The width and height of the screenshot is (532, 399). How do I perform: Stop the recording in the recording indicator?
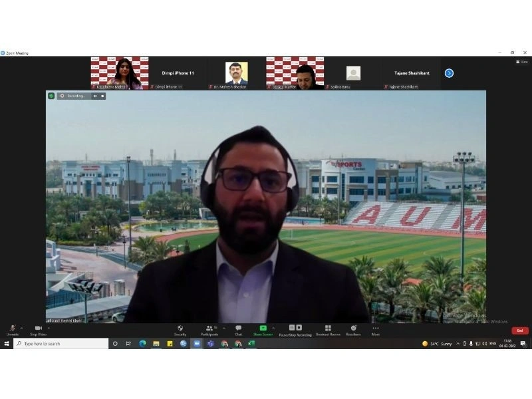pos(102,96)
